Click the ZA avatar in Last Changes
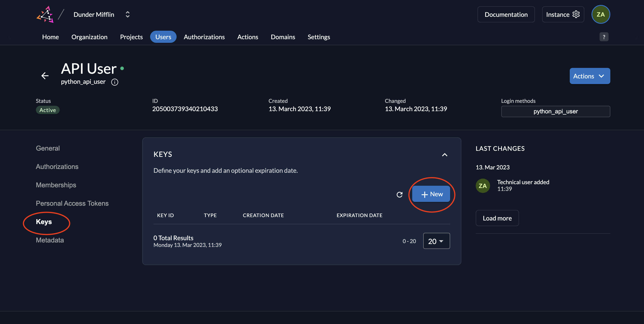 [482, 186]
